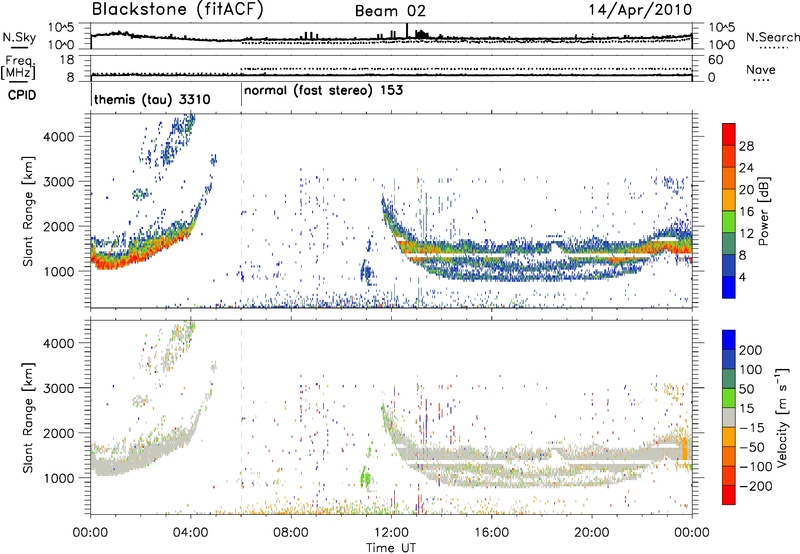Image resolution: width=800 pixels, height=554 pixels.
Task: Click '4000' tick on power panel range axis
Action: click(x=59, y=137)
